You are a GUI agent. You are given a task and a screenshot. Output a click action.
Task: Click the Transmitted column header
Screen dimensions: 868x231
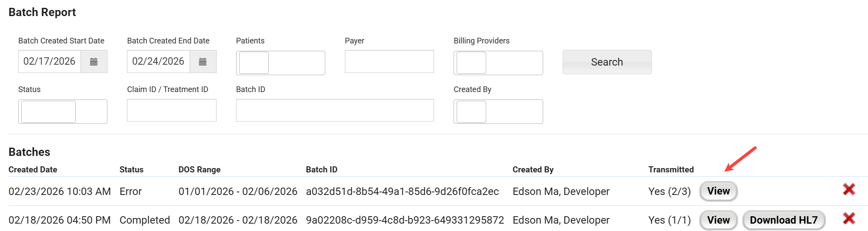coord(671,170)
